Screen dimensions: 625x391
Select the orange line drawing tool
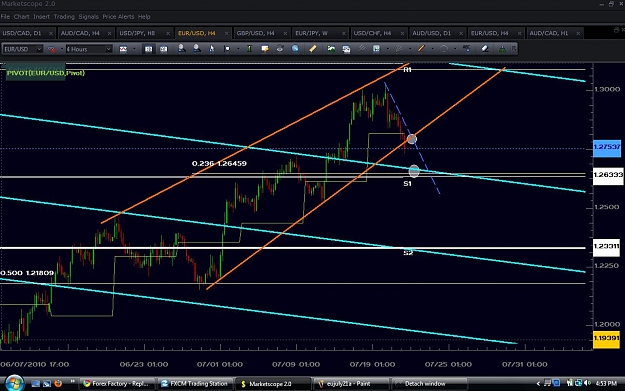pyautogui.click(x=421, y=49)
